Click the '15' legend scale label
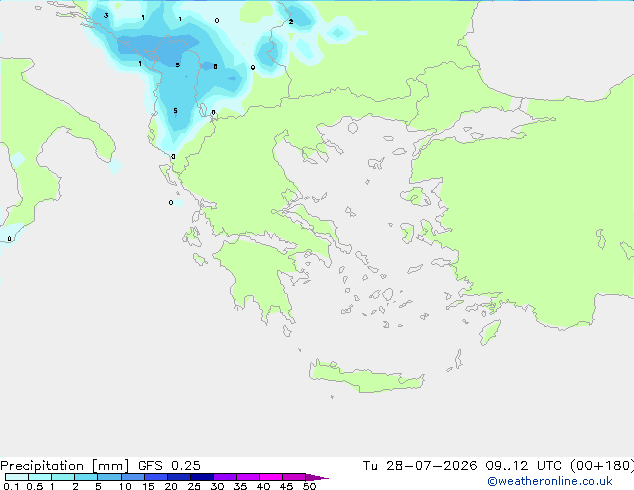Viewport: 634px width, 490px height. pos(148,486)
